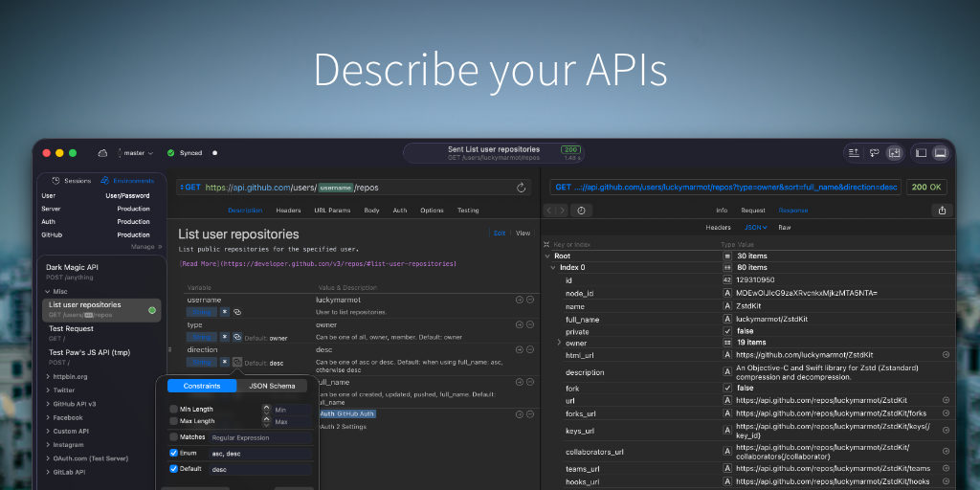The width and height of the screenshot is (980, 490).
Task: Click the constraints link icon in direction row
Action: [x=237, y=362]
